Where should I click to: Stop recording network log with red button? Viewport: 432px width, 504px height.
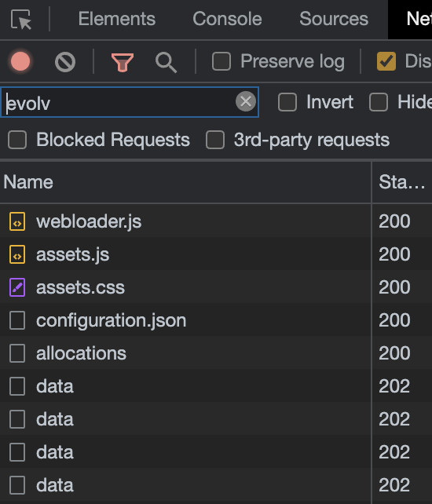point(20,61)
